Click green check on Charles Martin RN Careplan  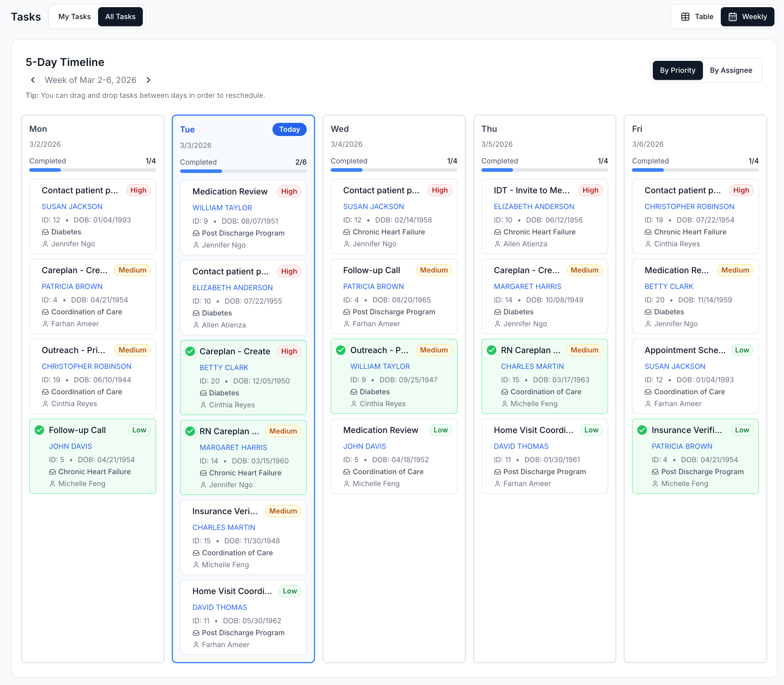coord(492,350)
